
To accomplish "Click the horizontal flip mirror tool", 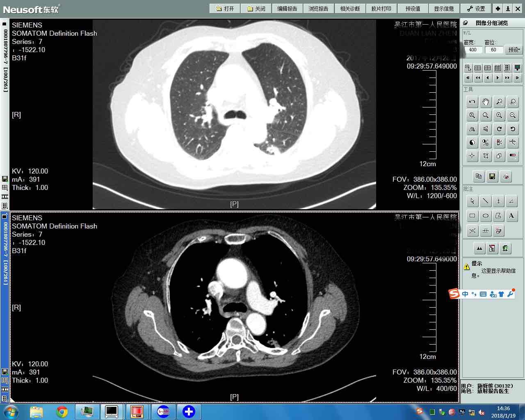I will [472, 129].
